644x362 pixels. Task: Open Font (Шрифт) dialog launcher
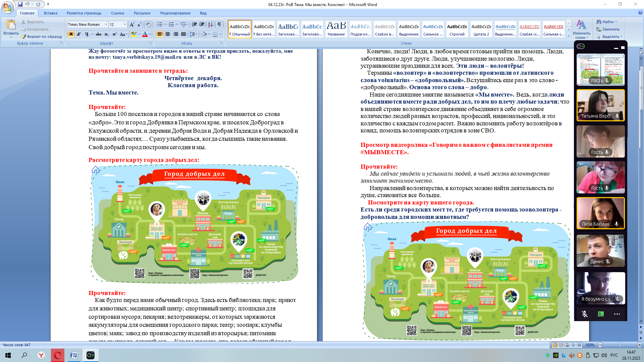[x=150, y=43]
